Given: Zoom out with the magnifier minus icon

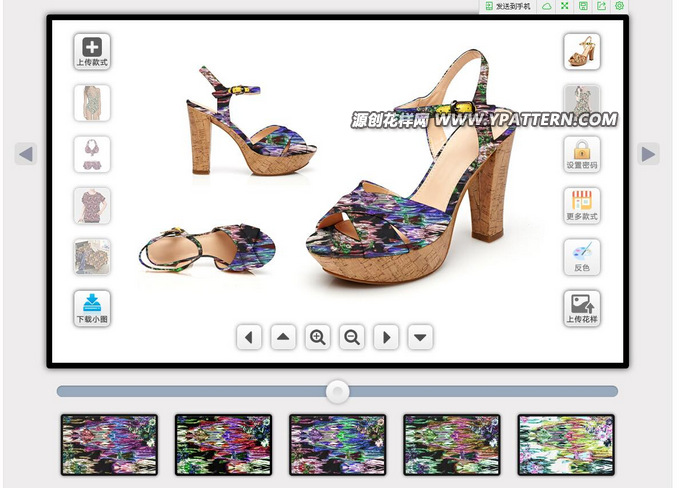Looking at the screenshot, I should pos(352,337).
